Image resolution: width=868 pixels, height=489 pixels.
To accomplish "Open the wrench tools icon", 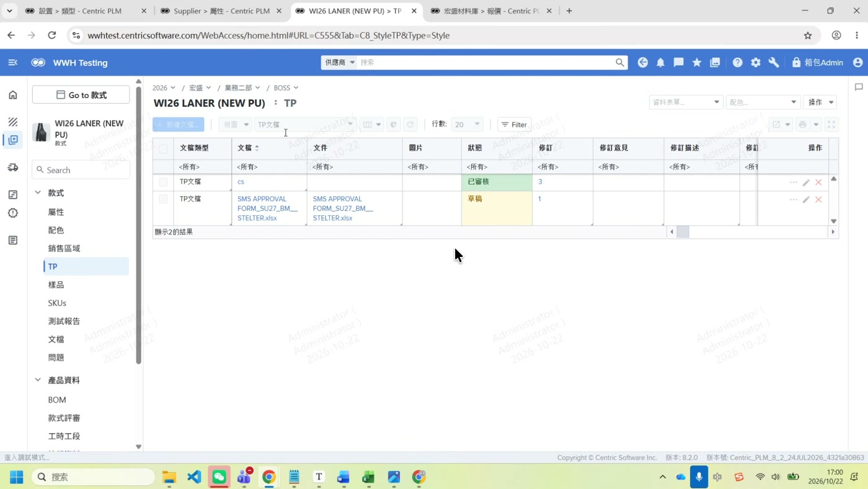I will click(774, 63).
